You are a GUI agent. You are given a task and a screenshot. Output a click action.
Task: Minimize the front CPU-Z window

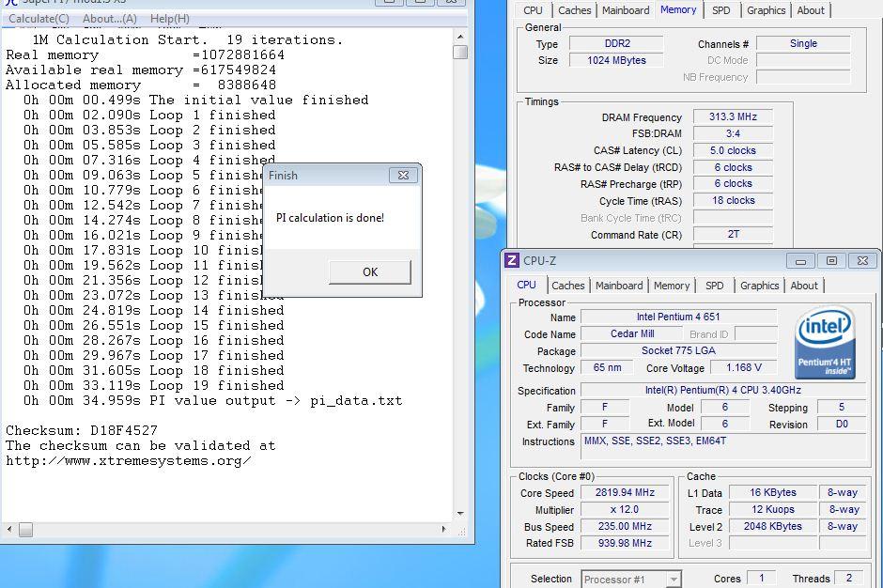pyautogui.click(x=800, y=261)
